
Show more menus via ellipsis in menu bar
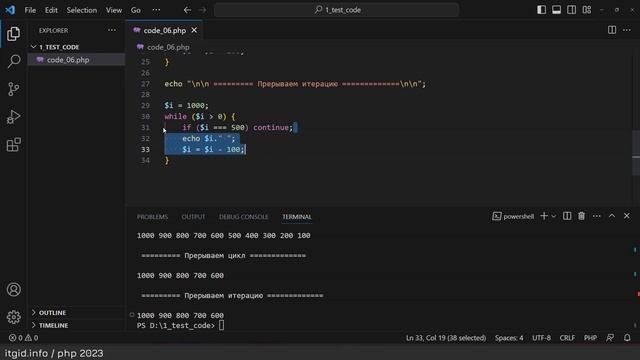tap(156, 10)
